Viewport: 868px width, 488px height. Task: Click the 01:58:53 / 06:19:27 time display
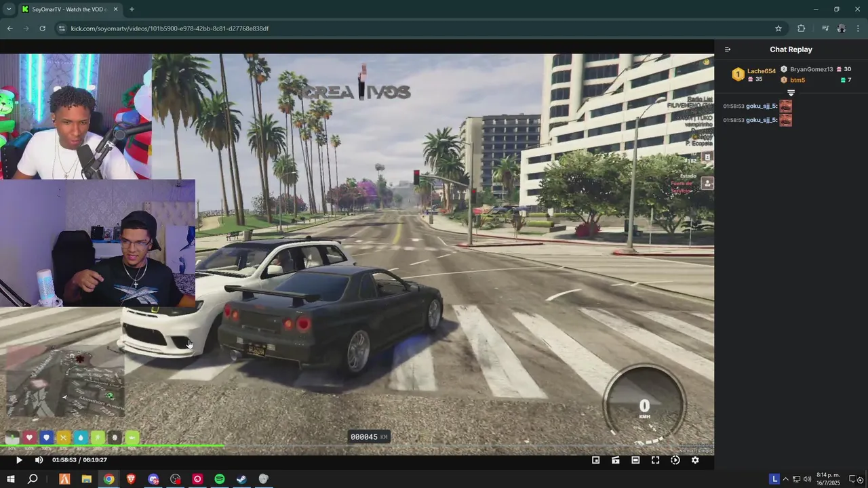click(x=79, y=460)
